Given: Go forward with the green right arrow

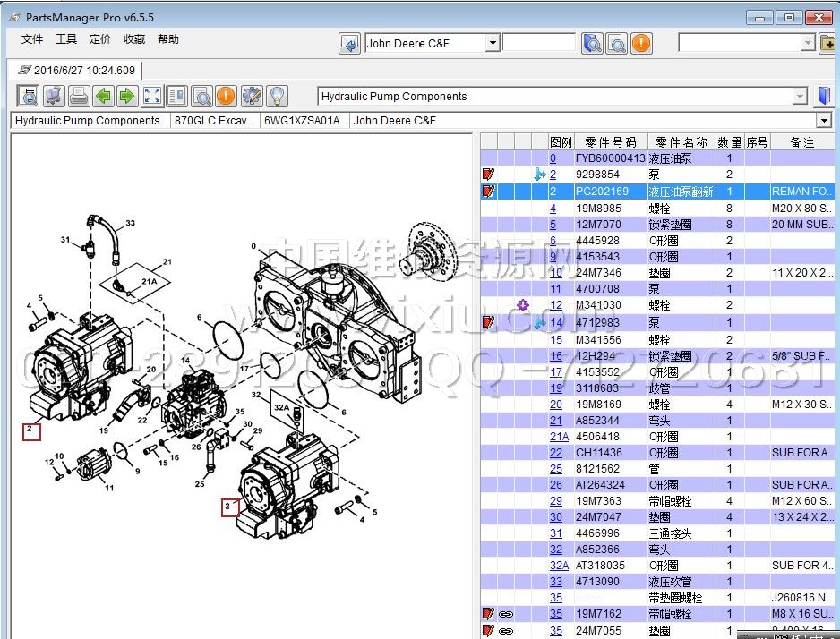Looking at the screenshot, I should point(127,96).
